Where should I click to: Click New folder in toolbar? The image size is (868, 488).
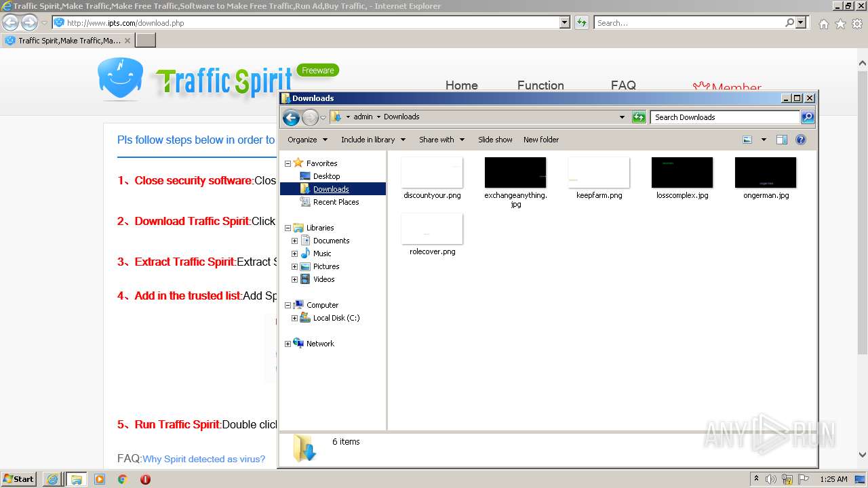[541, 140]
